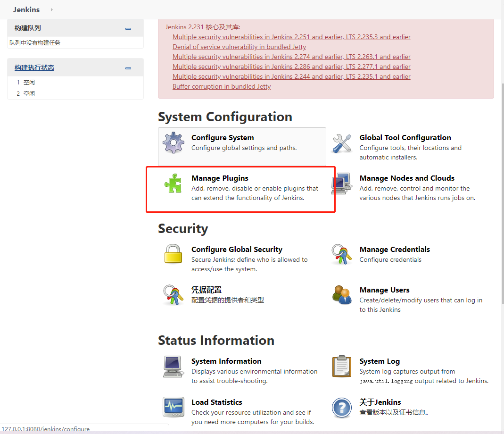Click the 查看版本以及证书信息 description
Image resolution: width=504 pixels, height=434 pixels.
click(394, 412)
